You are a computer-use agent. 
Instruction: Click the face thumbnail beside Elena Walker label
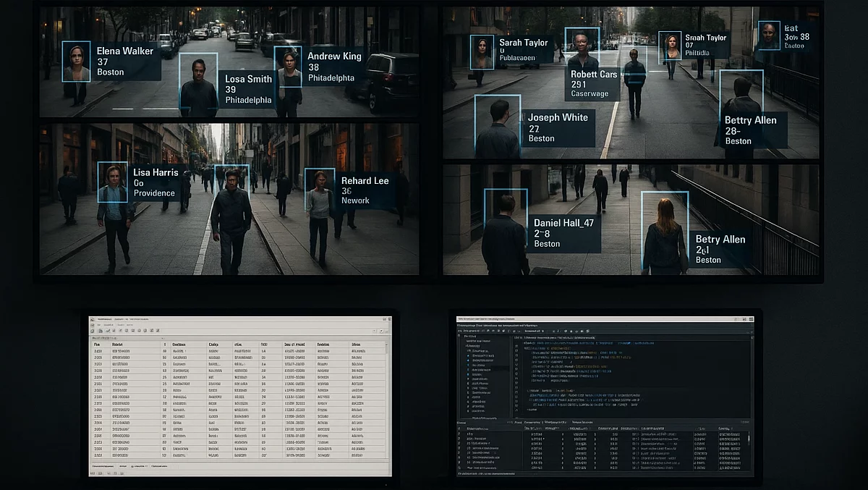[76, 62]
